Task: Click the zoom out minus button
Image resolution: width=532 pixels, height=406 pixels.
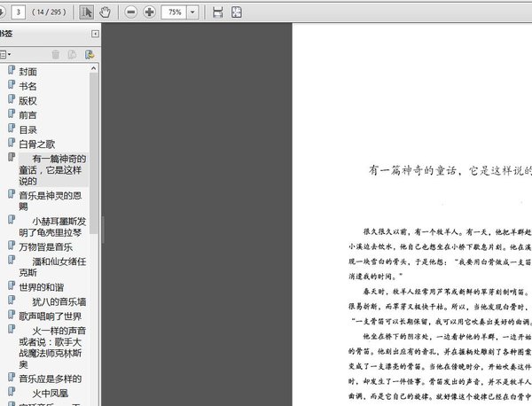Action: [131, 12]
